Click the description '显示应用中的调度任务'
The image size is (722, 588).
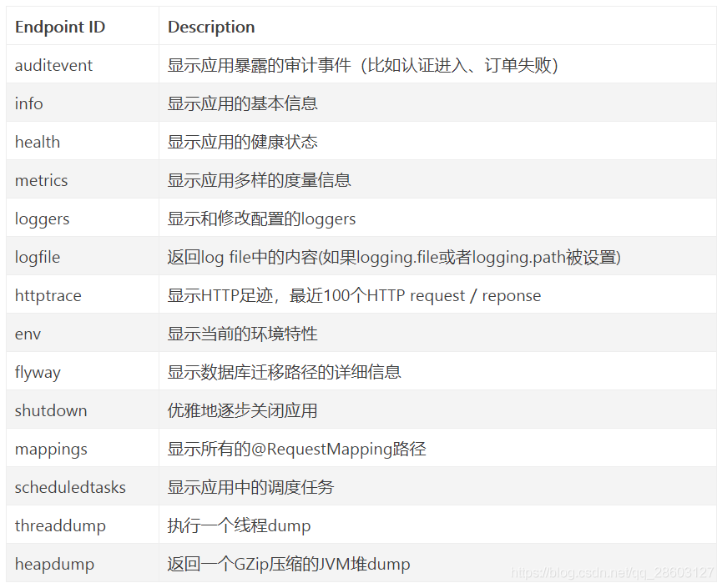250,487
